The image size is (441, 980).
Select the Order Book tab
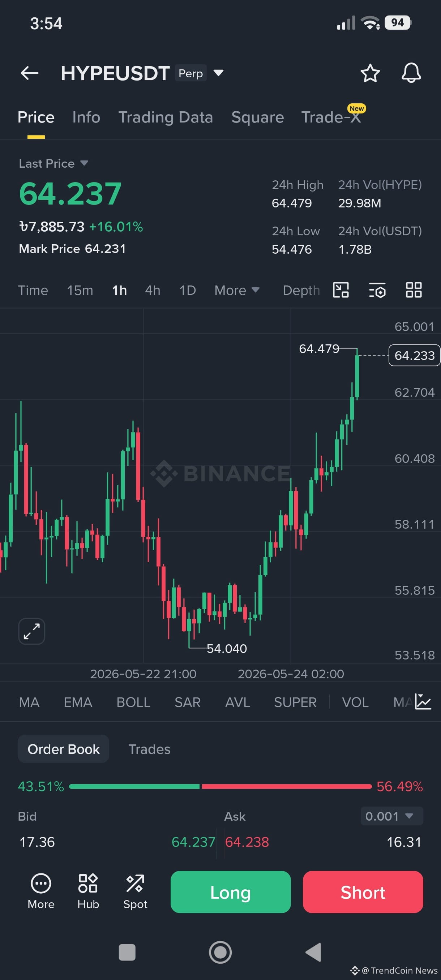64,749
